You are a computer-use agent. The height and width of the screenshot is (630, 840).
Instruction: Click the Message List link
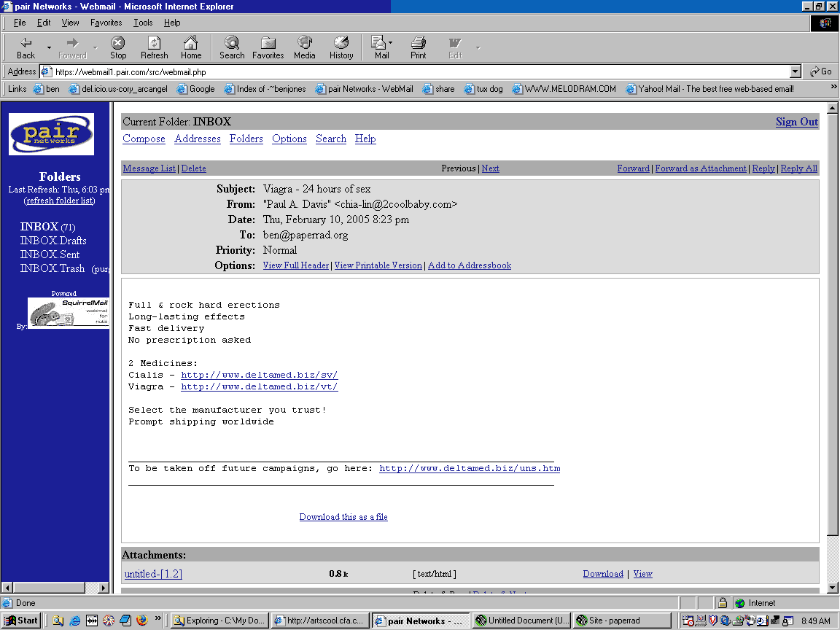(x=149, y=168)
